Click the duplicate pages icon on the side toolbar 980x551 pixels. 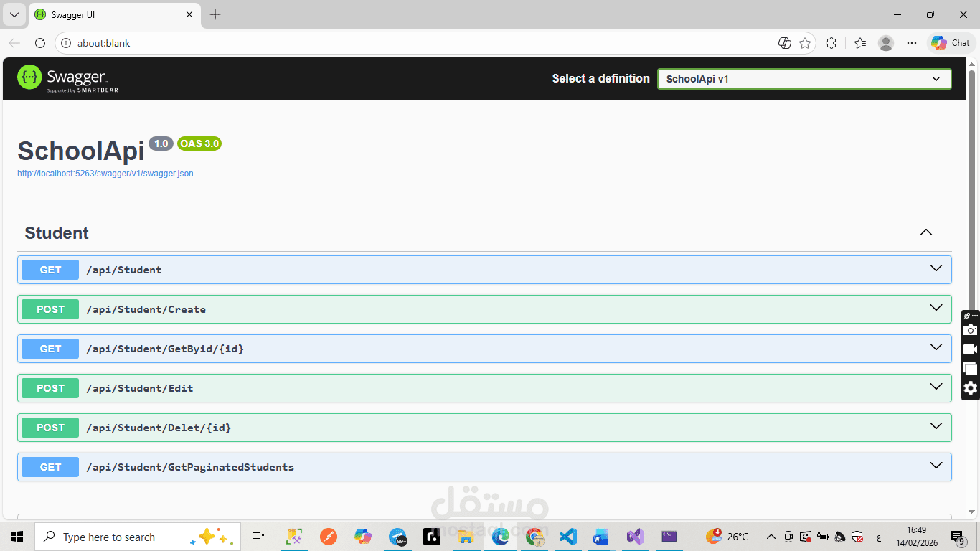pos(970,368)
